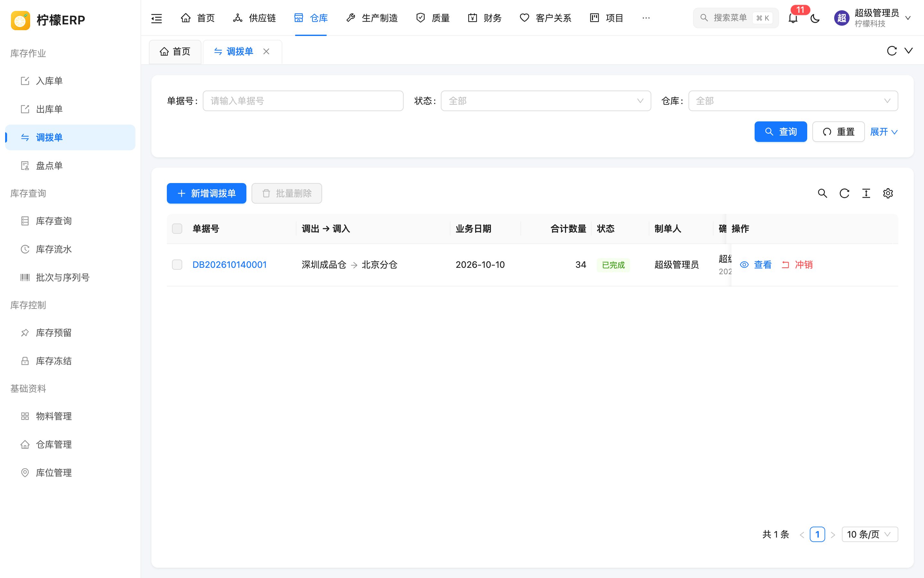
Task: Go to page 1 in pagination
Action: point(817,534)
